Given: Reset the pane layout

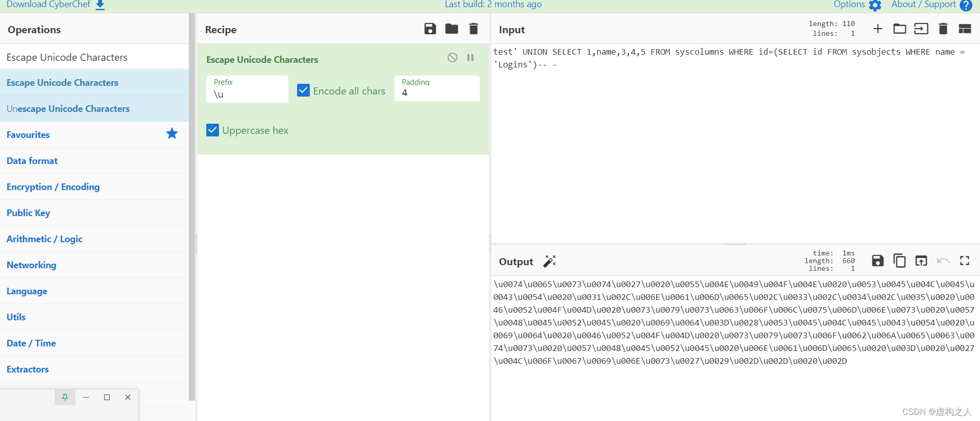Looking at the screenshot, I should [x=965, y=29].
